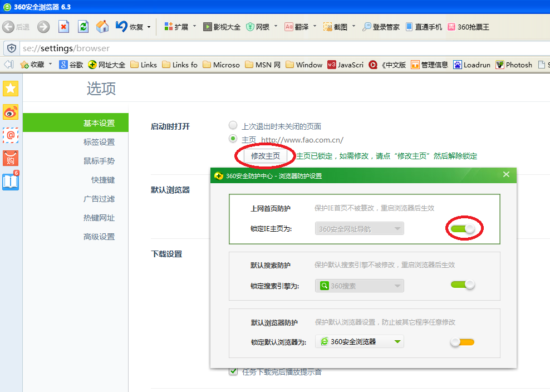This screenshot has width=550, height=392.
Task: Click the Forward navigation arrow
Action: (43, 27)
